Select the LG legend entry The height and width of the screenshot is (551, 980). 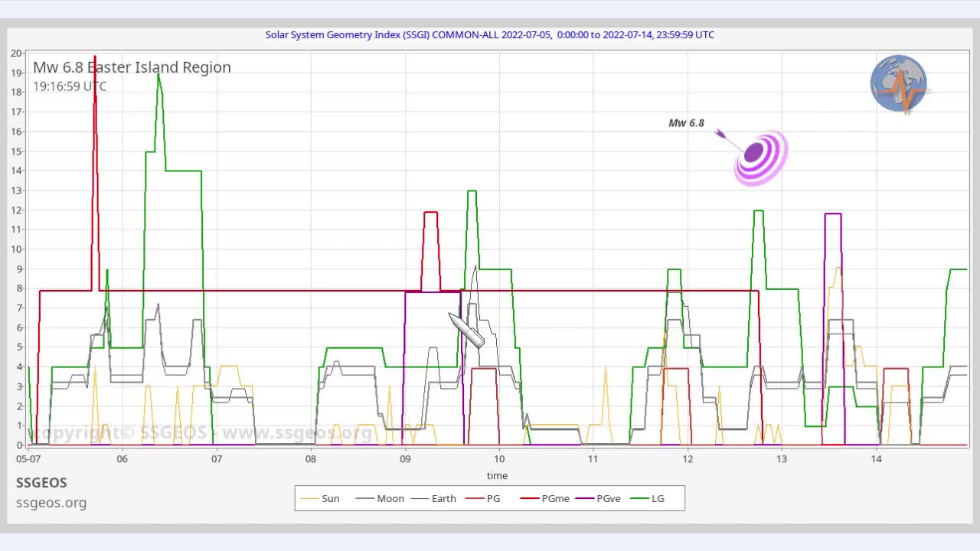click(x=647, y=498)
